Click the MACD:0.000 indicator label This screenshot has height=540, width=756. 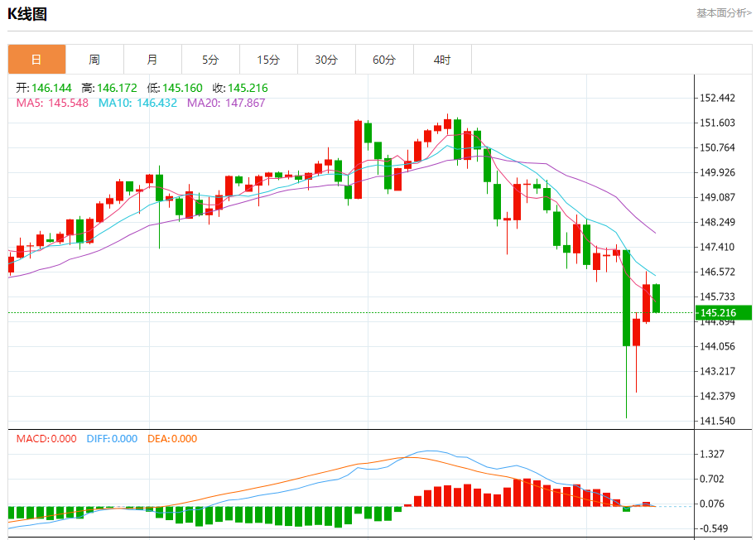(x=46, y=439)
